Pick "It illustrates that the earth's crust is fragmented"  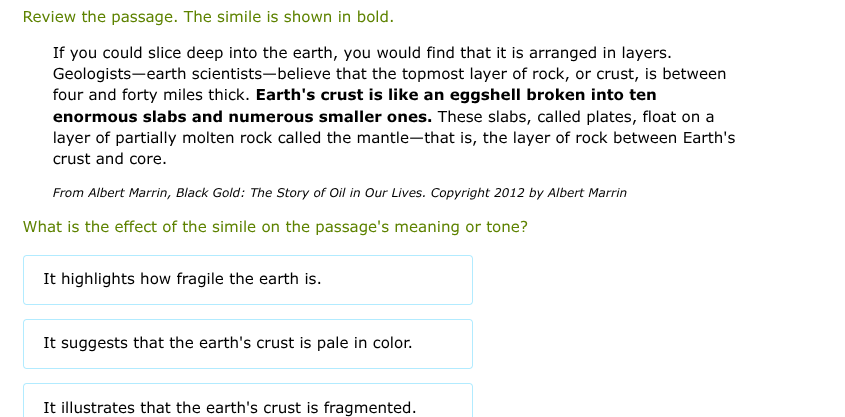pyautogui.click(x=247, y=406)
